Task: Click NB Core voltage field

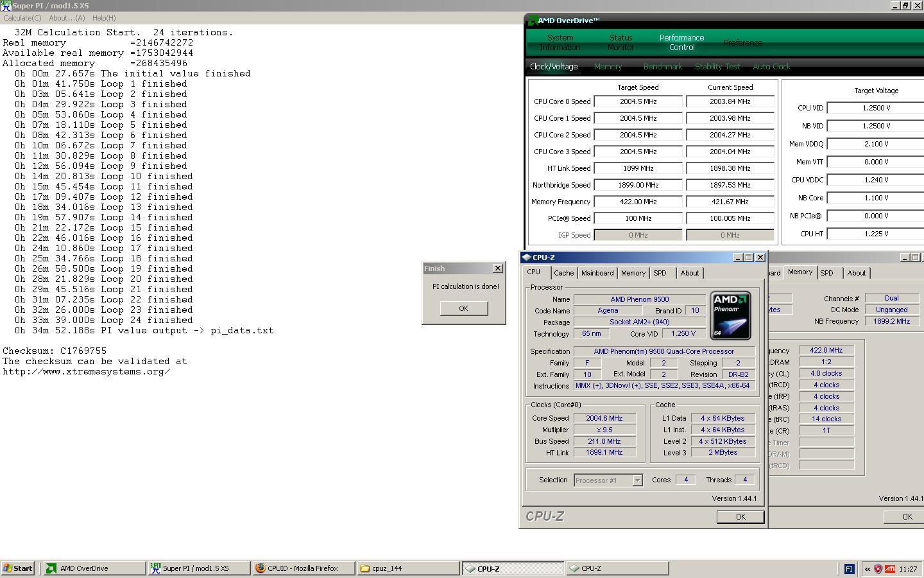Action: click(x=875, y=198)
